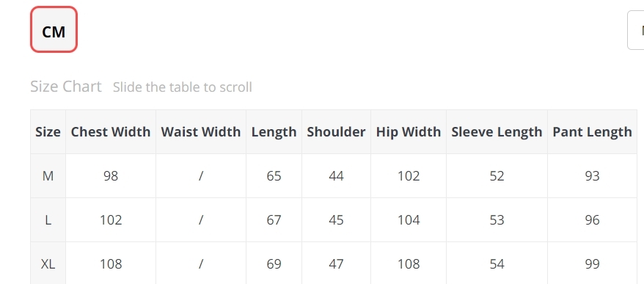Screen dimensions: 644x284
Task: Select the L size row label
Action: pyautogui.click(x=48, y=220)
